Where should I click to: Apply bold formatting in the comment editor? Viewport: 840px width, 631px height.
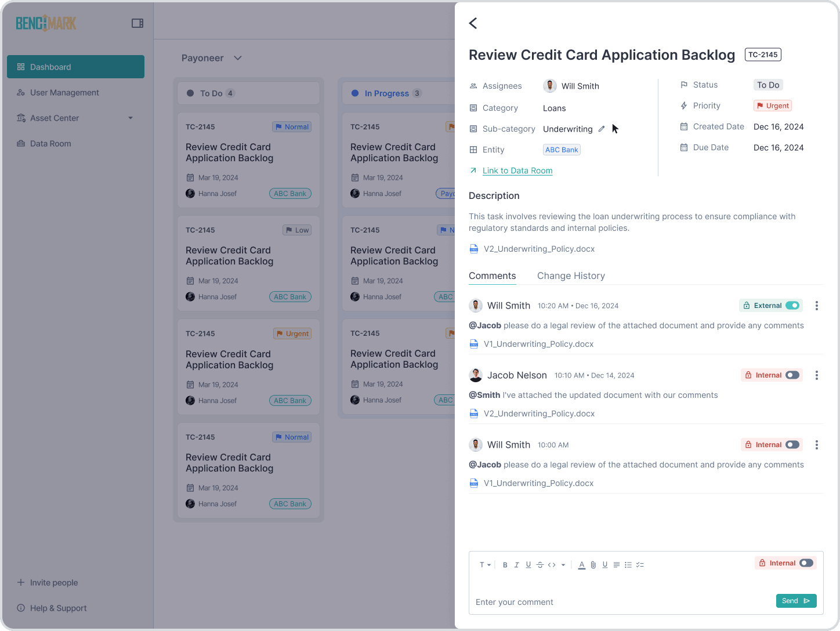505,565
